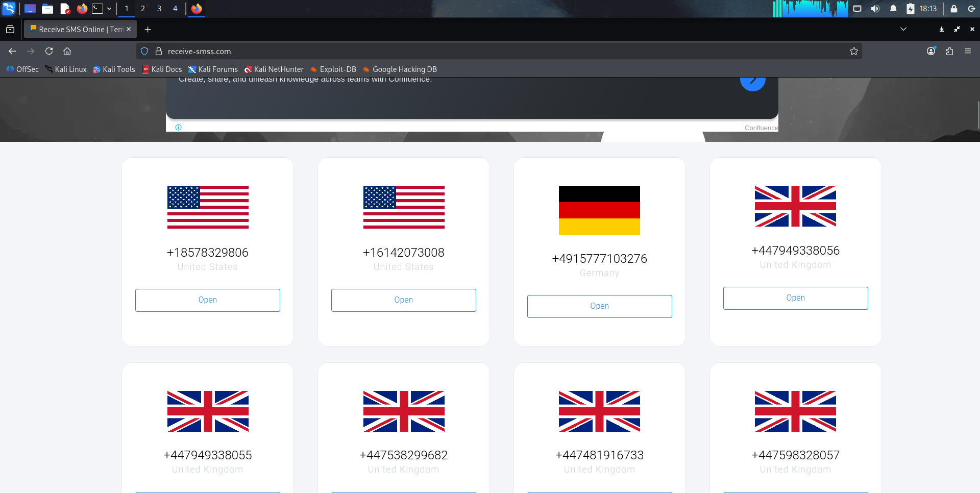Screen dimensions: 980x493
Task: Expand the list all tabs chevron
Action: (903, 29)
